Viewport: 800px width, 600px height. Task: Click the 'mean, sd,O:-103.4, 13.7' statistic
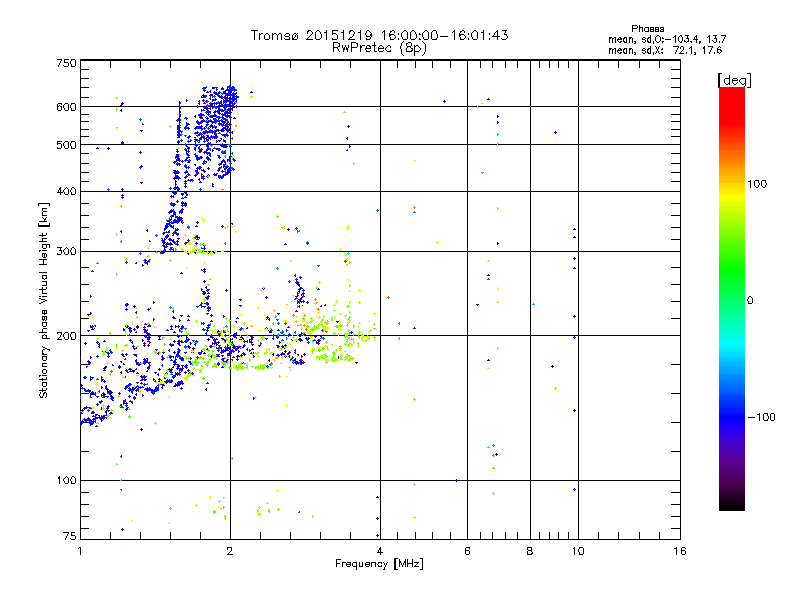pyautogui.click(x=667, y=39)
